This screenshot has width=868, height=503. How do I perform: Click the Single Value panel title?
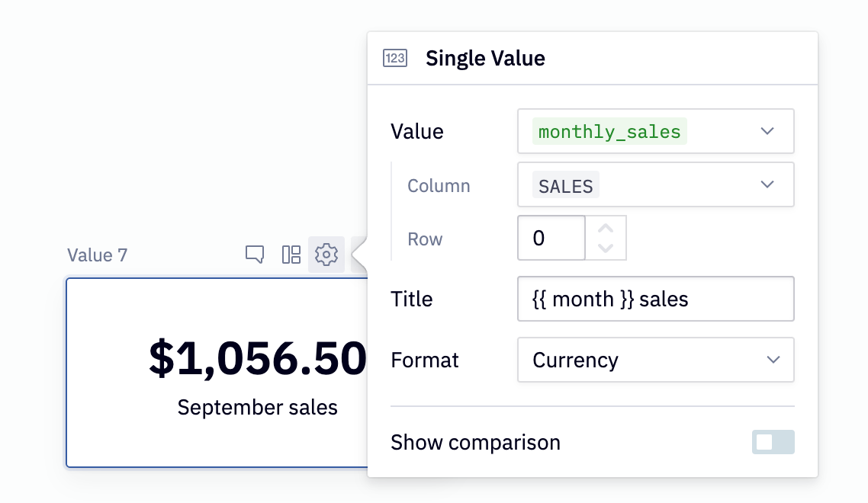485,58
